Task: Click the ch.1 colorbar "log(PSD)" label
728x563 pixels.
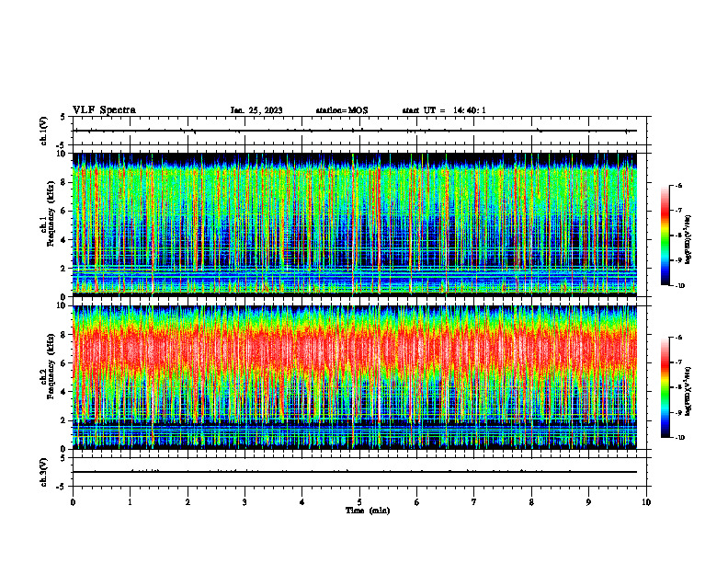Action: (688, 239)
